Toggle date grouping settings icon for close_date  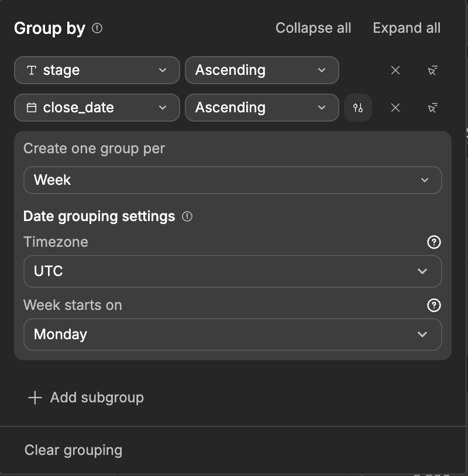click(x=358, y=108)
